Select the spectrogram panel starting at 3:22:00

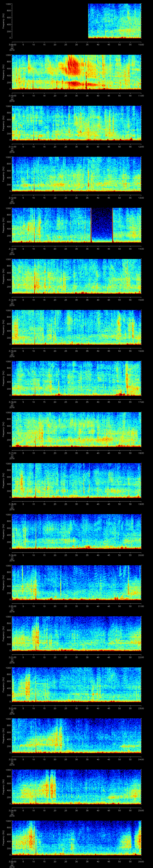[x=77, y=685]
